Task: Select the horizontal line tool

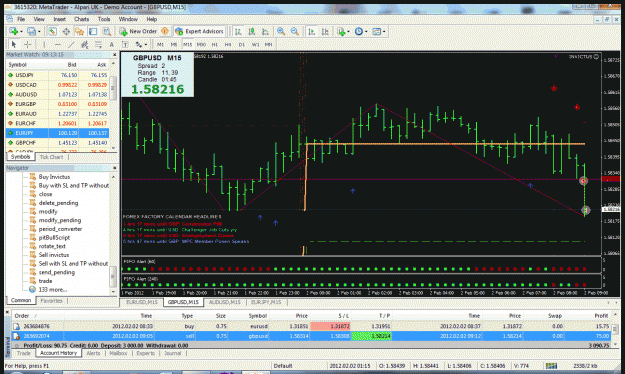Action: 57,44
